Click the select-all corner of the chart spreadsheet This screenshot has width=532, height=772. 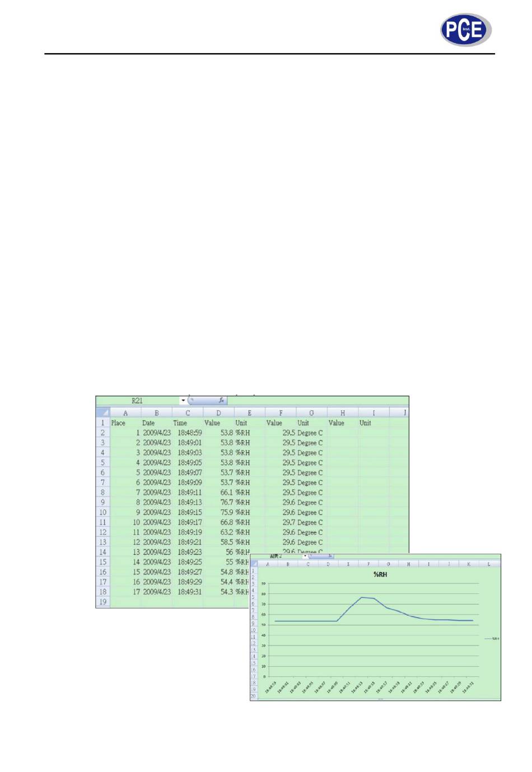(x=254, y=564)
